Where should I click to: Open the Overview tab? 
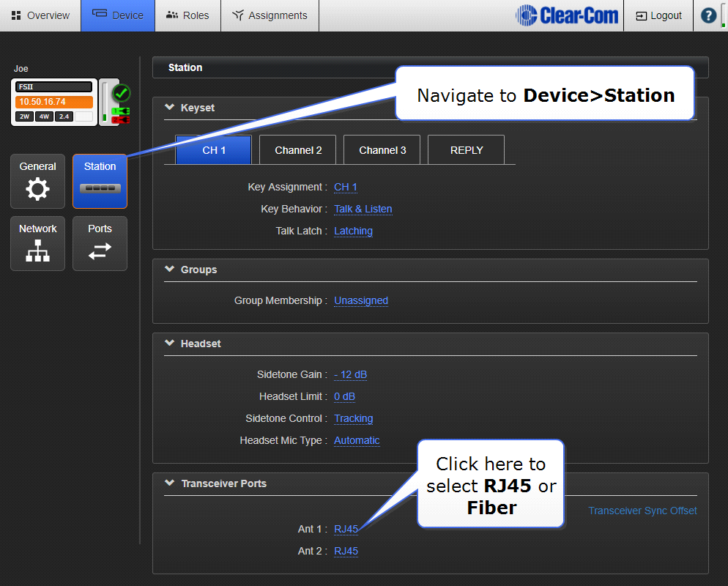40,15
